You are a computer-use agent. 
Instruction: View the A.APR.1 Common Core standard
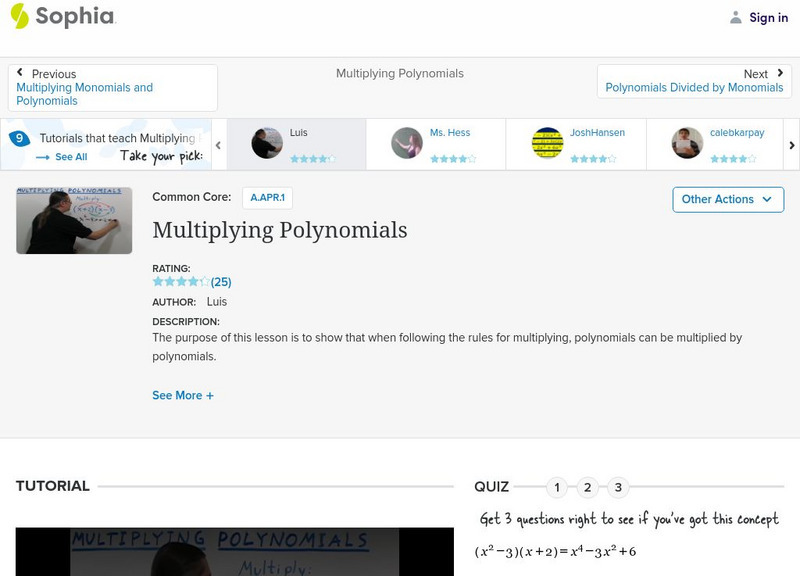tap(266, 197)
